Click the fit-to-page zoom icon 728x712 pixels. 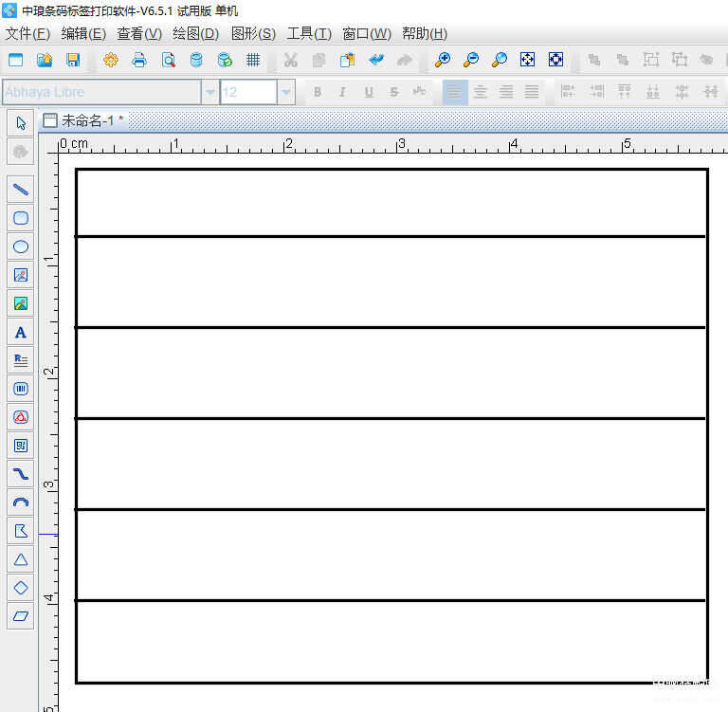click(x=555, y=60)
